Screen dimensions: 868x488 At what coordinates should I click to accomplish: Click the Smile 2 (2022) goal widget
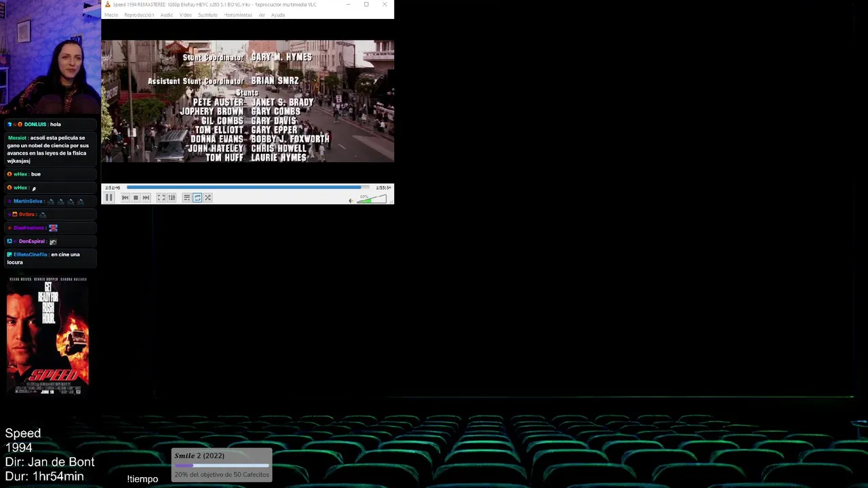pyautogui.click(x=222, y=464)
